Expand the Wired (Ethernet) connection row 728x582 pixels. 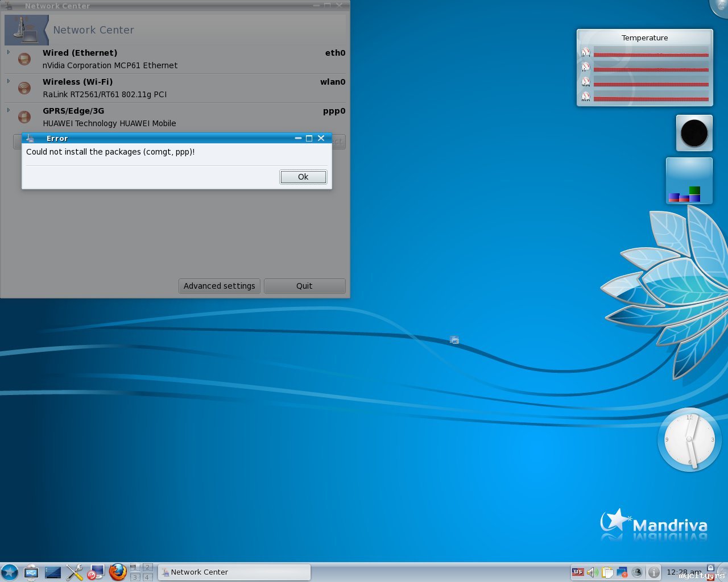pyautogui.click(x=9, y=52)
